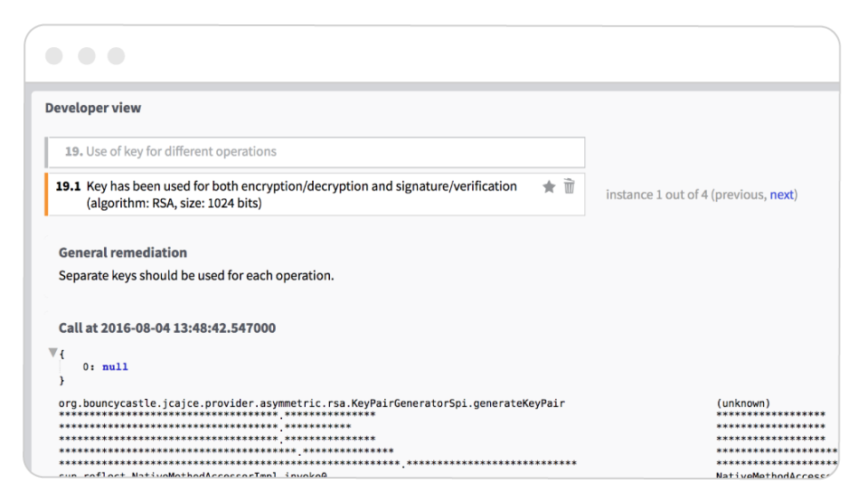Go to the next instance

click(781, 195)
